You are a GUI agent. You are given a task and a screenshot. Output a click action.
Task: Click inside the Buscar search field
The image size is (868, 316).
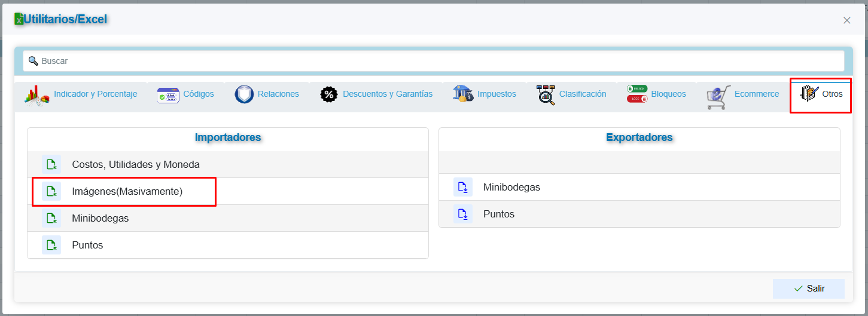[434, 61]
